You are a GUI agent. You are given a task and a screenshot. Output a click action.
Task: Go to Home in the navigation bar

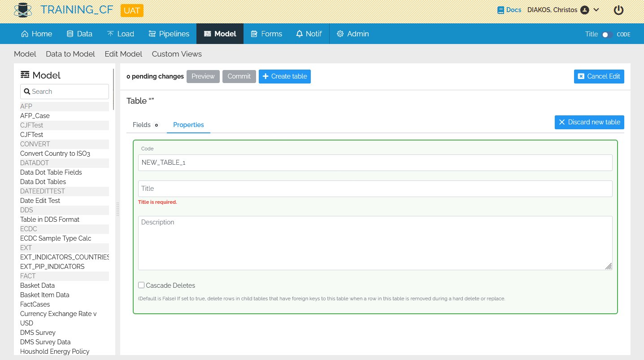point(37,34)
